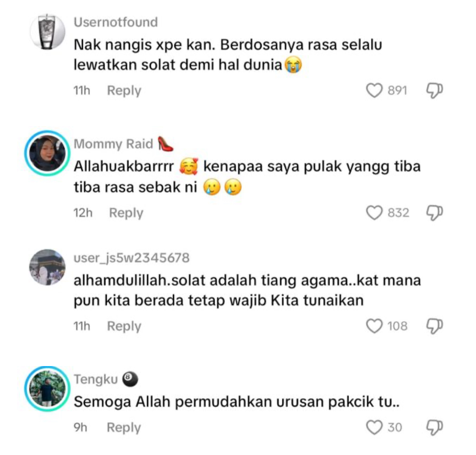Reply to user_js5w2345678's comment

tap(124, 326)
